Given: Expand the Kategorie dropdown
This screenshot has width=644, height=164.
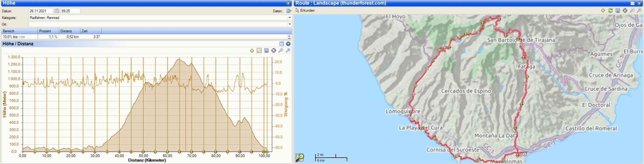Looking at the screenshot, I should [290, 18].
